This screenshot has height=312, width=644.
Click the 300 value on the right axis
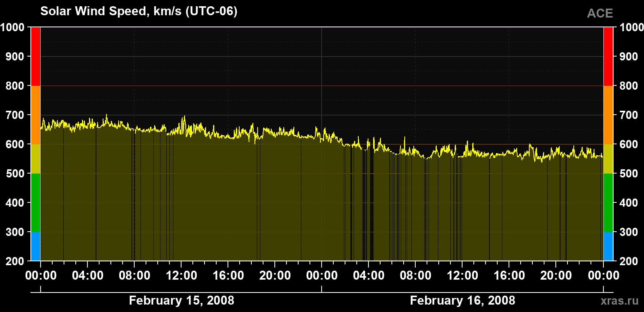click(x=629, y=232)
